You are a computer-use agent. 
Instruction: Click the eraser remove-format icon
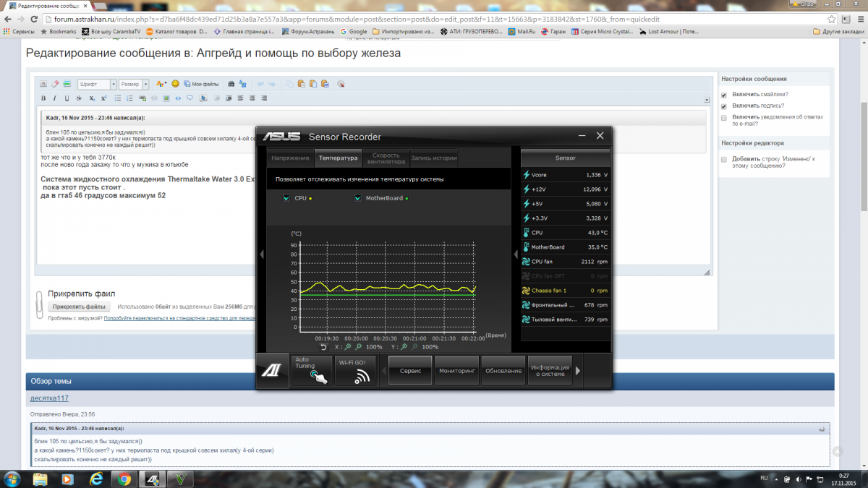(x=54, y=84)
